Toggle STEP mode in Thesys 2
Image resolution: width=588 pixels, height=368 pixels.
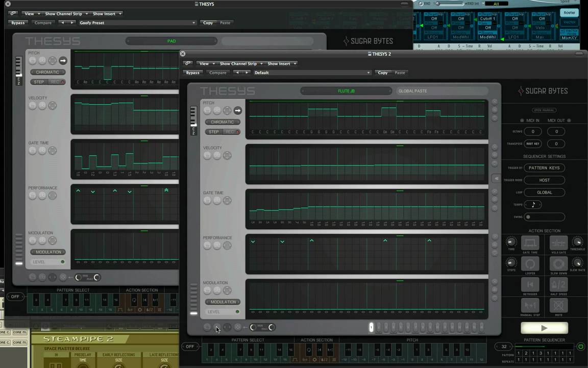[x=214, y=132]
